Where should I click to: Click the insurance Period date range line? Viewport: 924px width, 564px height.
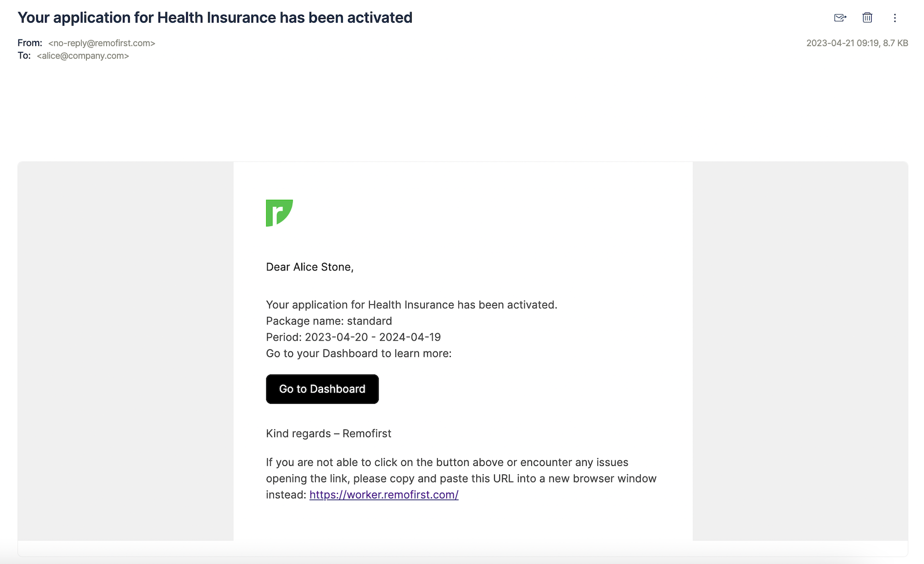353,337
